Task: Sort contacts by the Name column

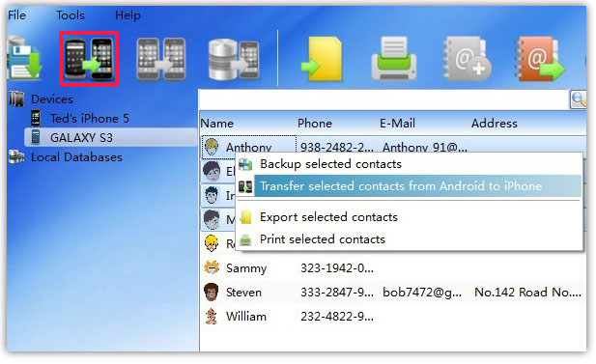Action: [217, 124]
